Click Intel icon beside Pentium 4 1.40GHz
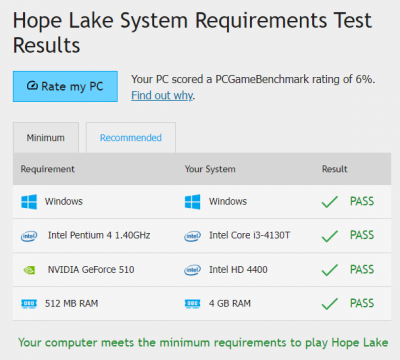Image resolution: width=400 pixels, height=360 pixels. [x=29, y=236]
